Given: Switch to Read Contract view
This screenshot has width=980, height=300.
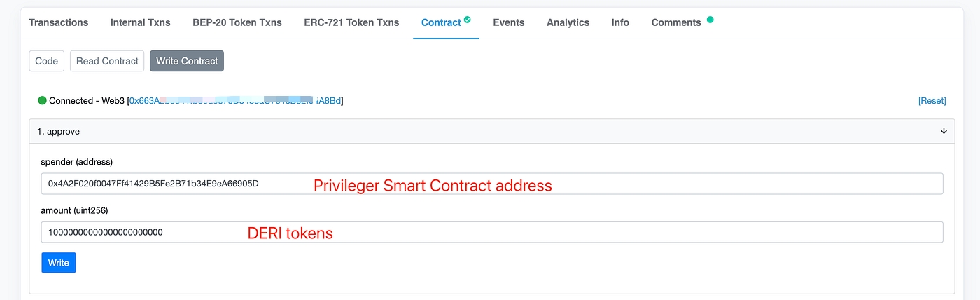Looking at the screenshot, I should click(x=107, y=61).
